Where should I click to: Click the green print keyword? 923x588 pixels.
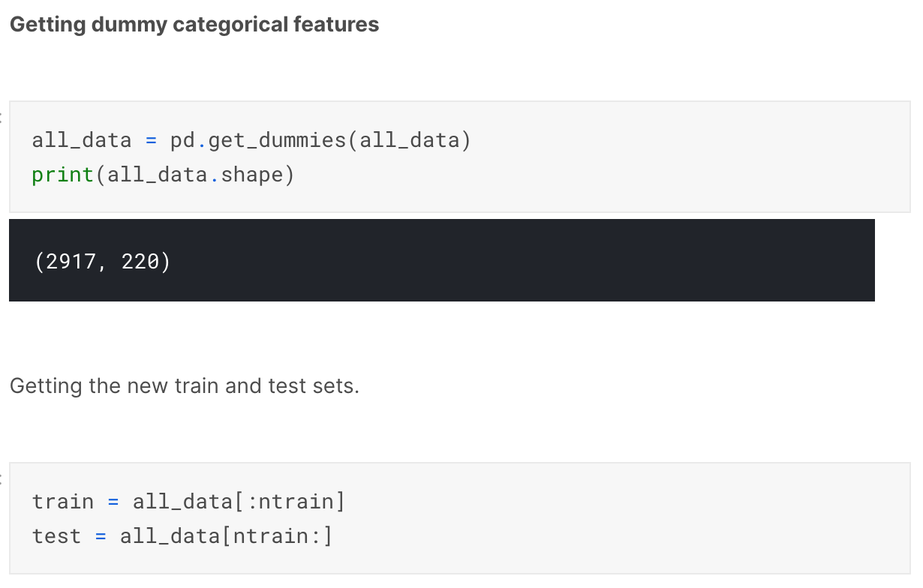[63, 175]
